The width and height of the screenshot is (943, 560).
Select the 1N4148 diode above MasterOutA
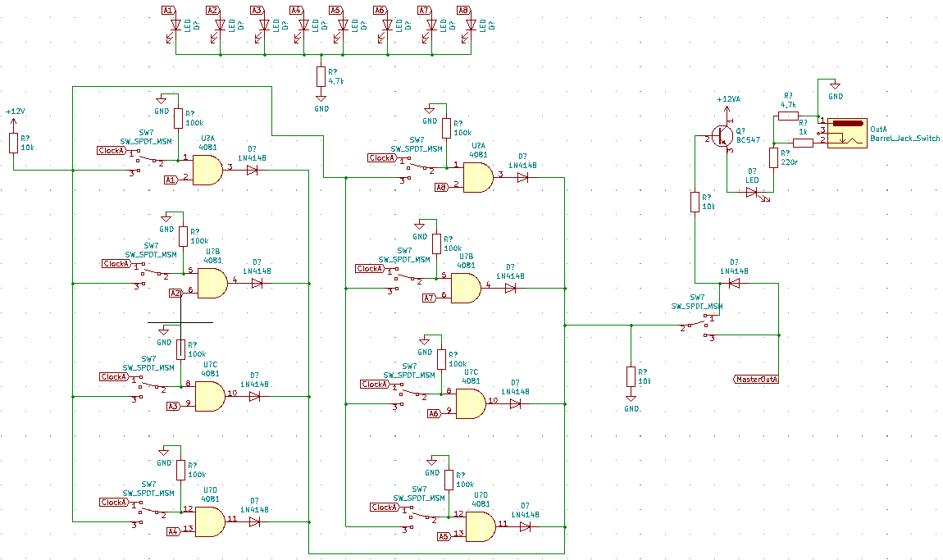(x=734, y=283)
